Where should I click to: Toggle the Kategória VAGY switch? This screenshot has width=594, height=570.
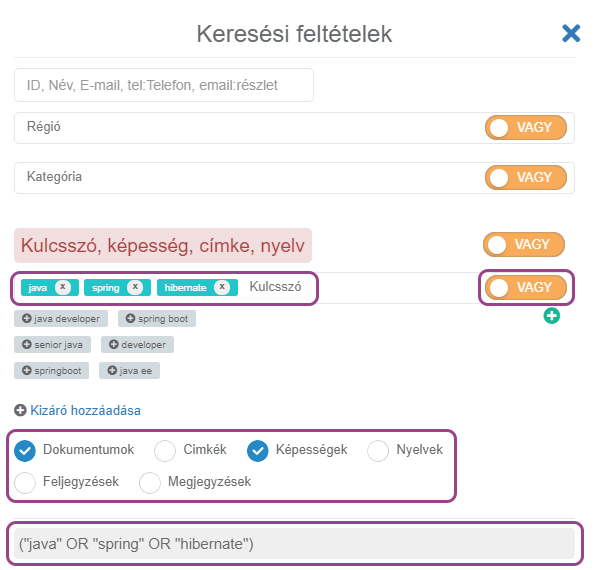click(526, 178)
